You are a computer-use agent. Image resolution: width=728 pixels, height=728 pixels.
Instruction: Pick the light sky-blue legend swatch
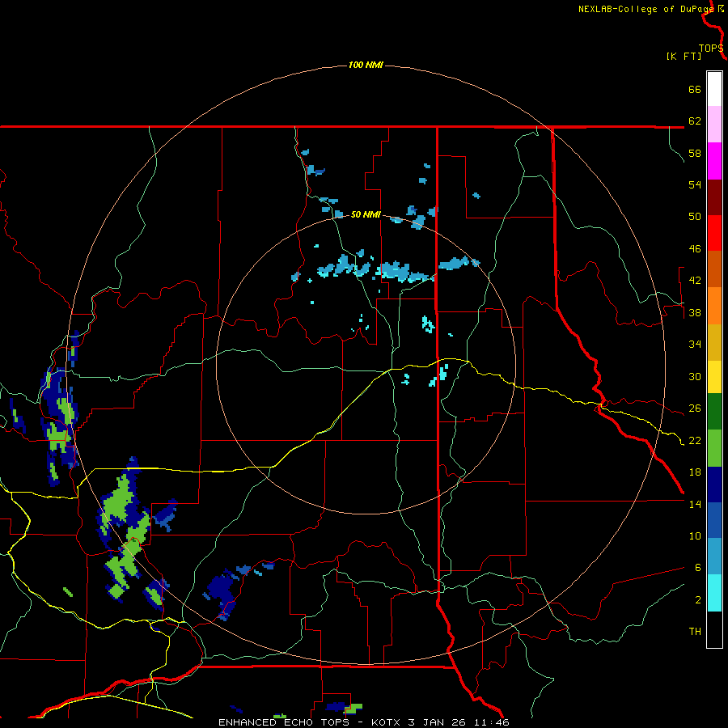point(714,557)
